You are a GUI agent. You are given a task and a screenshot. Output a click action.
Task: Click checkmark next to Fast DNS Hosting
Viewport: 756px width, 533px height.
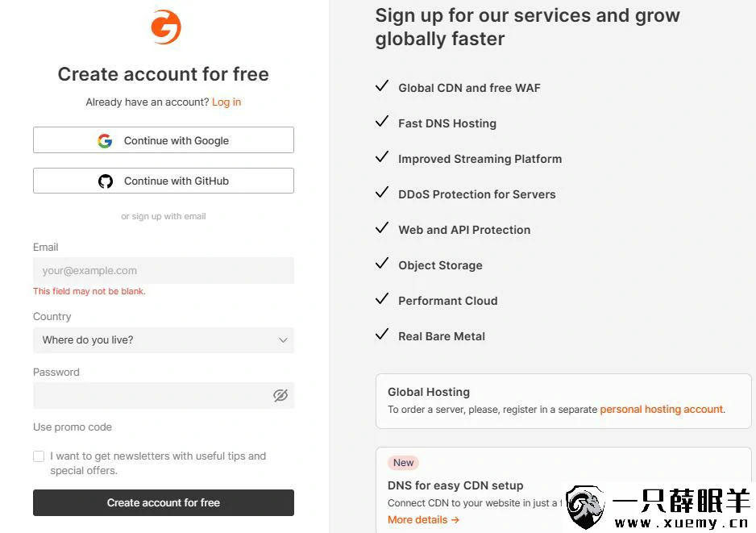click(382, 122)
